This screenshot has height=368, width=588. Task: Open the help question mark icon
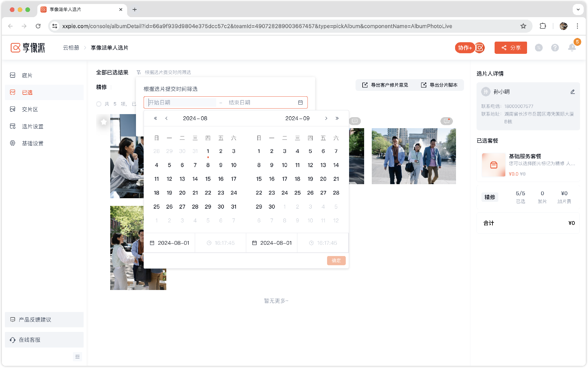555,48
